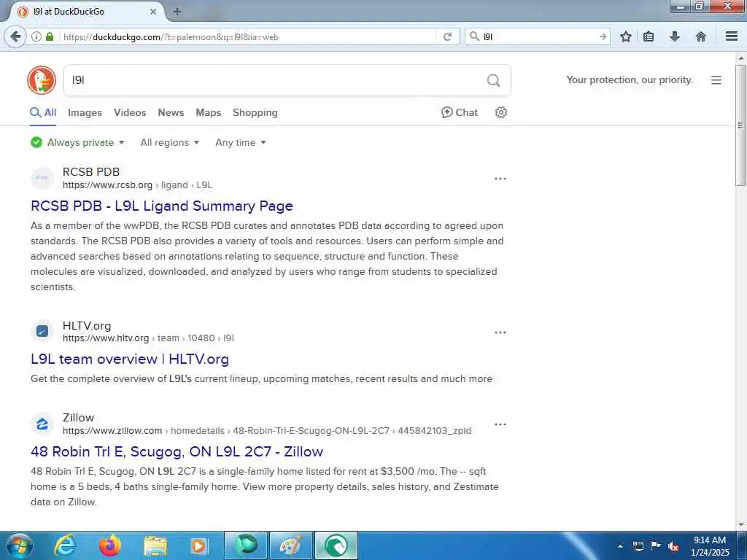Launch Firefox from the taskbar
747x560 pixels.
click(x=109, y=545)
